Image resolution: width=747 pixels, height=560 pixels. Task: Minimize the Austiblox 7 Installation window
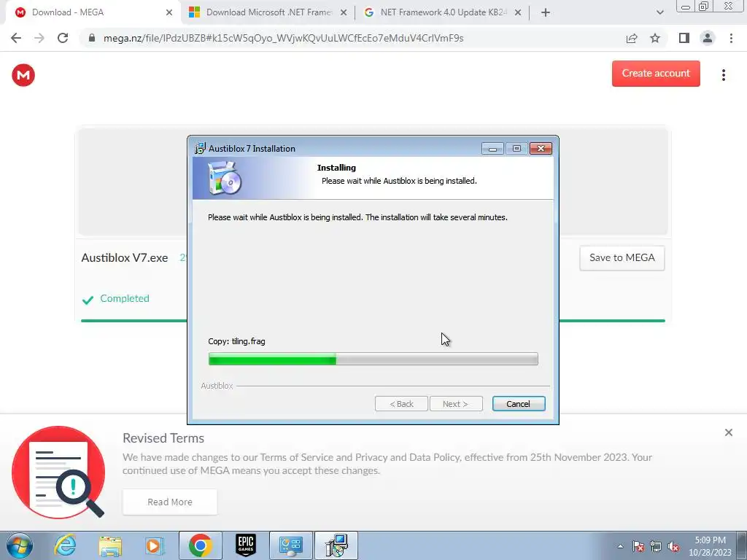pos(492,149)
